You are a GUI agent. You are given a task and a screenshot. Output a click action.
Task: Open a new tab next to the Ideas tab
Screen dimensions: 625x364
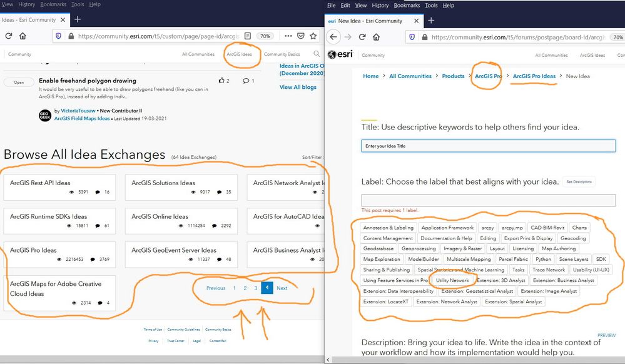[x=78, y=19]
